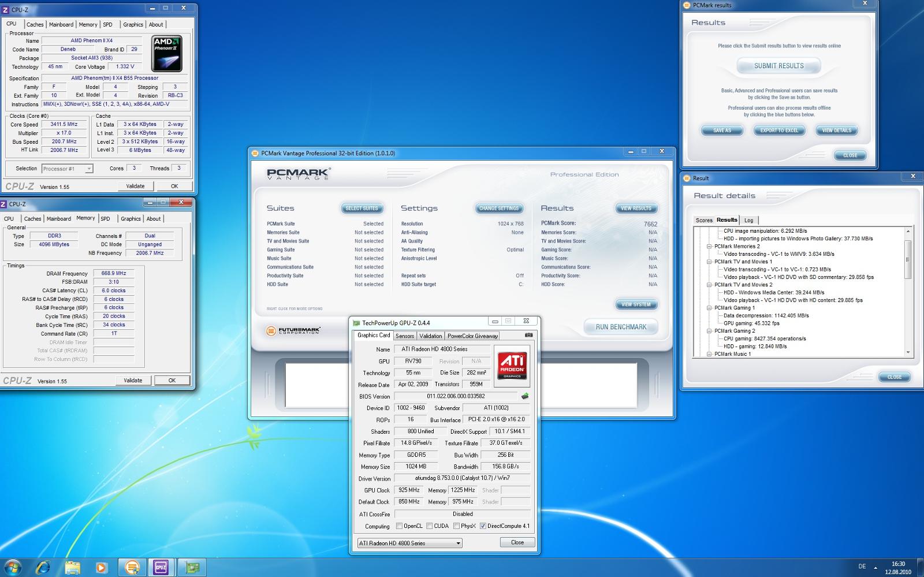Show hidden system tray icons arrow

coord(875,567)
